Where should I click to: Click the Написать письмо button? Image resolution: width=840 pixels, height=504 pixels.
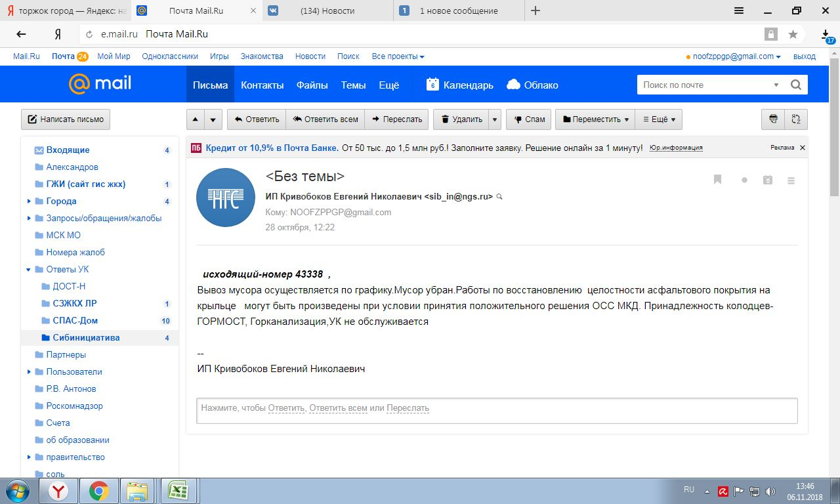66,119
